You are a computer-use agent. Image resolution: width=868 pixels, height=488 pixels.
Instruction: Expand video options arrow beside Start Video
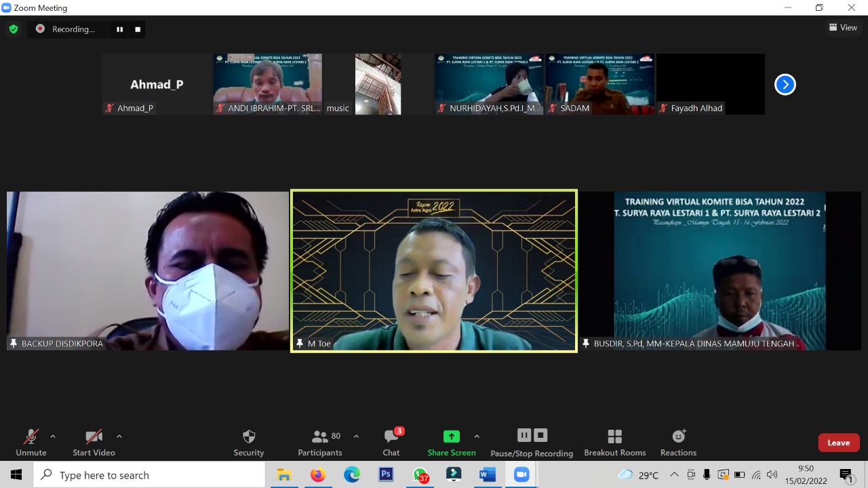pyautogui.click(x=119, y=436)
